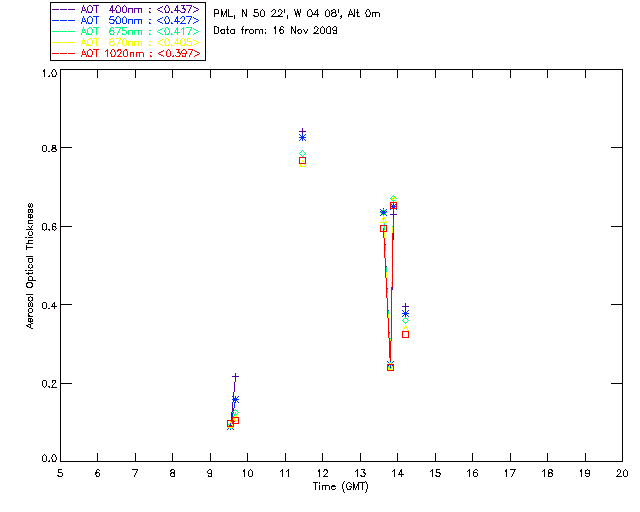This screenshot has height=512, width=640.
Task: Click the 11 tick label on time axis
Action: click(x=284, y=473)
